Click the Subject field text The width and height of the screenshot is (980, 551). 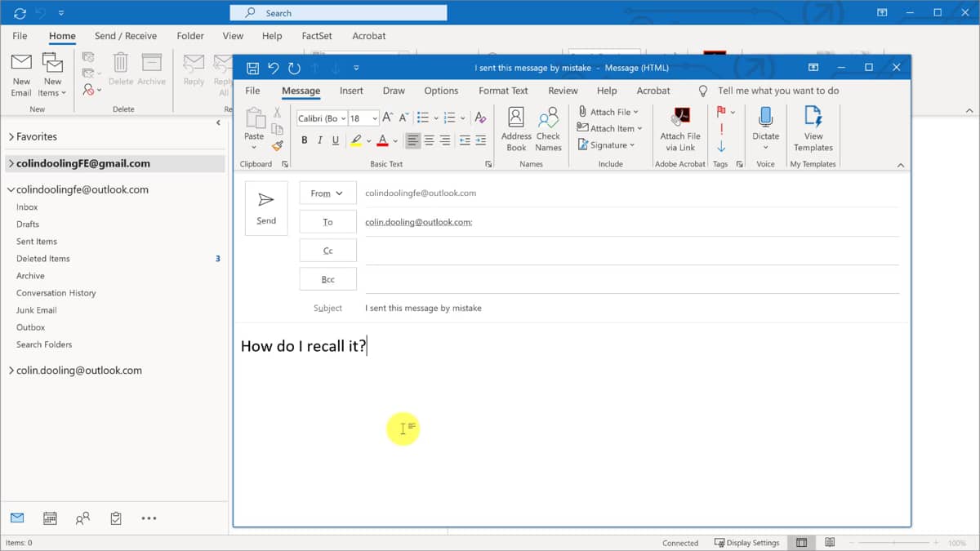coord(423,309)
